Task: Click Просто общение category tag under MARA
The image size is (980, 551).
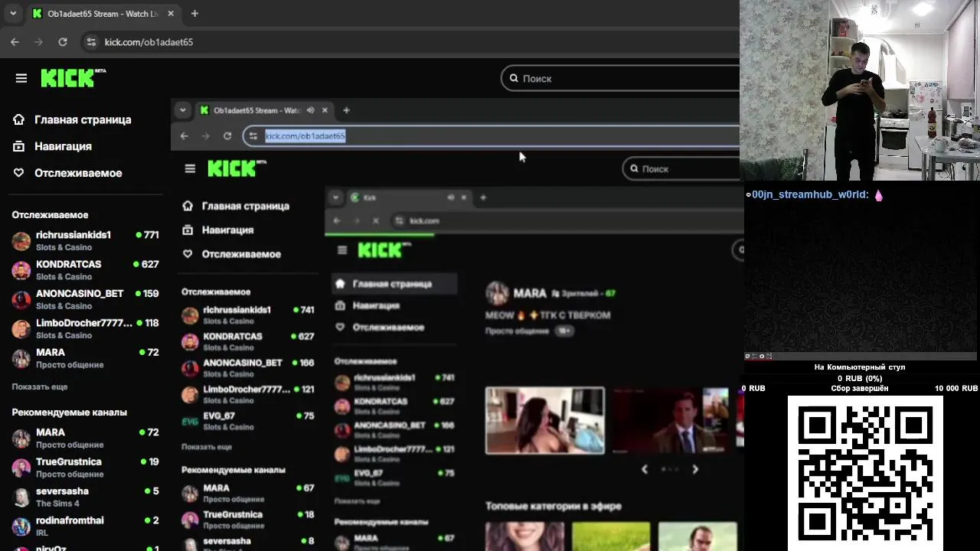Action: 517,331
